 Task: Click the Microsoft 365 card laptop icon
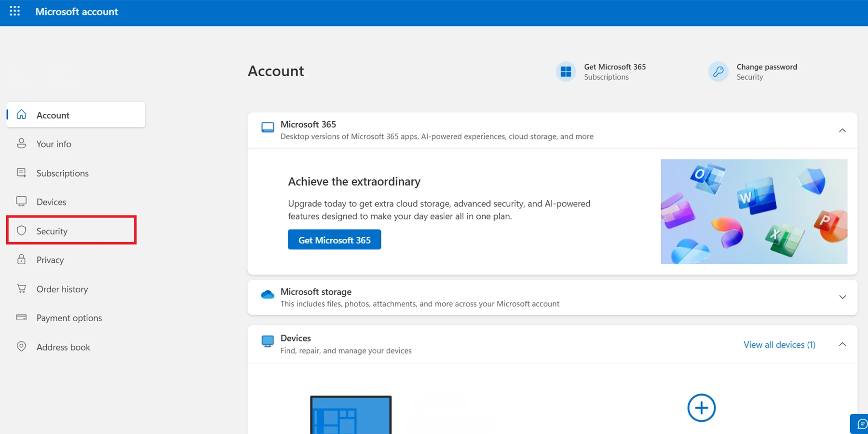point(268,128)
